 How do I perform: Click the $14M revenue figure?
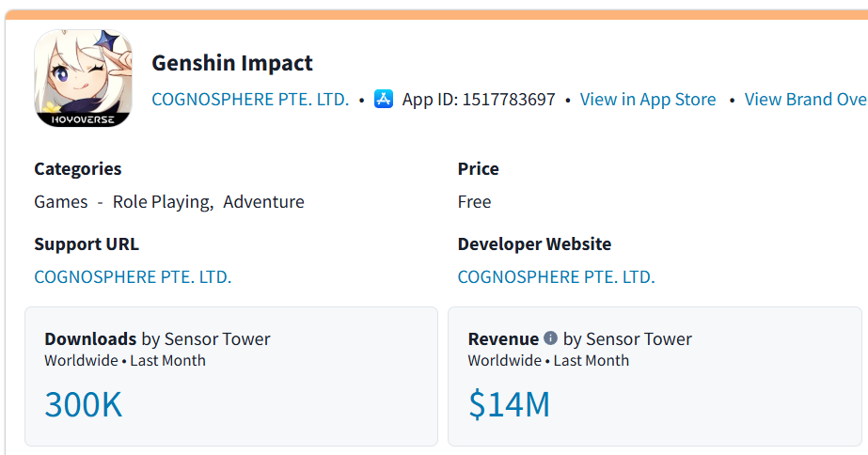tap(509, 404)
